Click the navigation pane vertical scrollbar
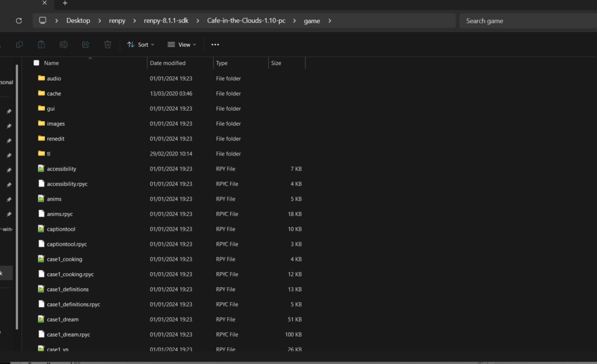This screenshot has width=597, height=364. [x=17, y=197]
